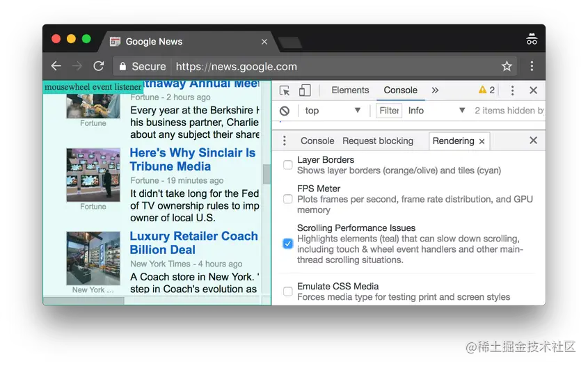The height and width of the screenshot is (366, 588).
Task: Click the incognito icon in title bar
Action: click(532, 39)
